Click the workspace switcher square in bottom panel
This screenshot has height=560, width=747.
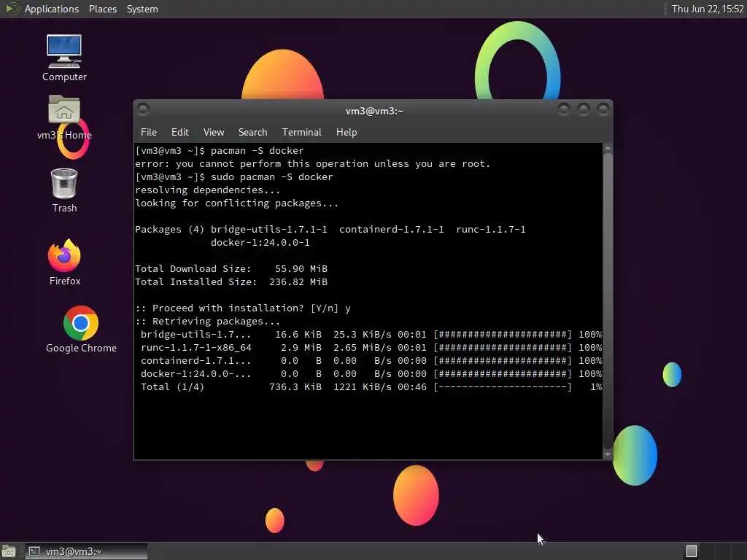(x=692, y=551)
